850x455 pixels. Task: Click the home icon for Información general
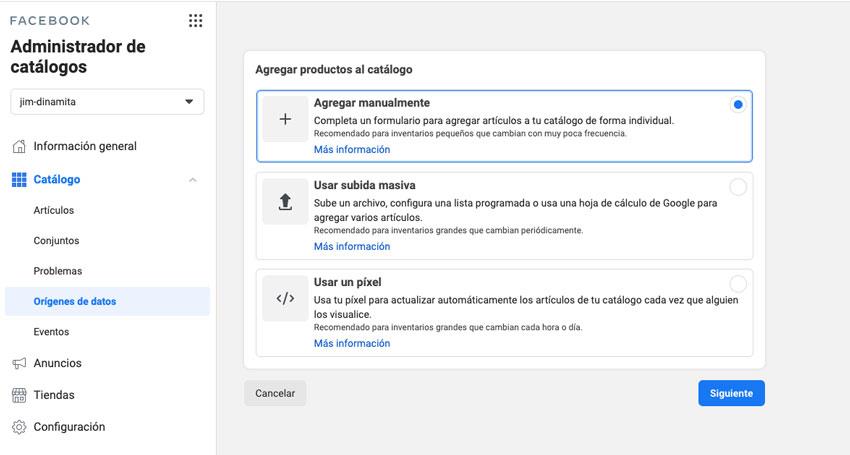(19, 146)
